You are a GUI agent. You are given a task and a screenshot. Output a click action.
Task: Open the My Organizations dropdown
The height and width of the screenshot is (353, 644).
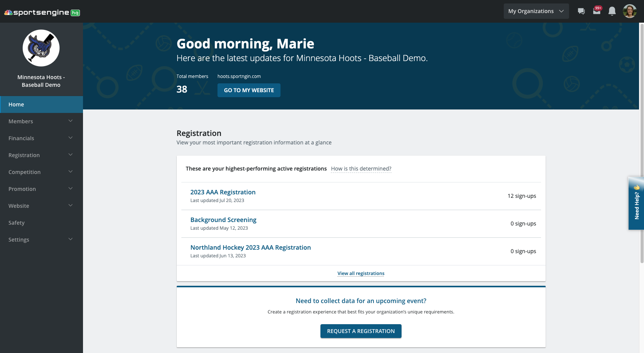point(536,11)
